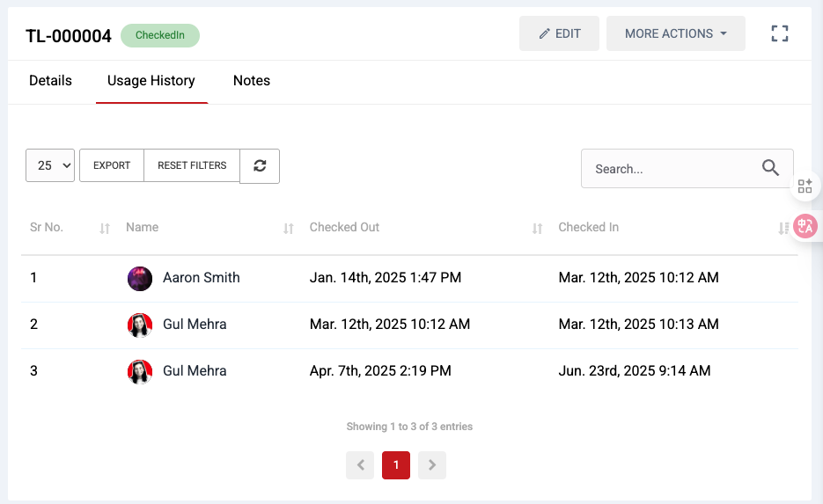
Task: Go to the next page arrow
Action: pos(431,465)
